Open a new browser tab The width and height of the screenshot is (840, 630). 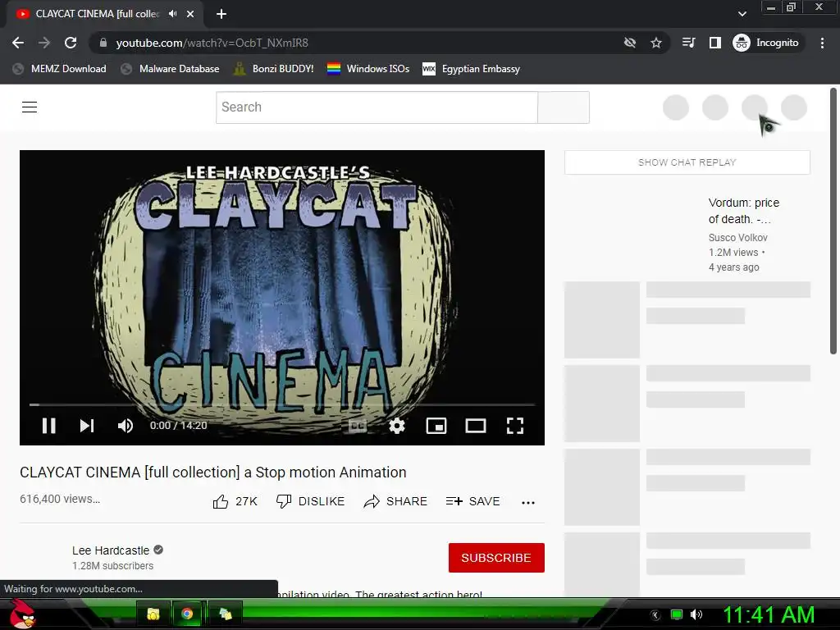[221, 14]
